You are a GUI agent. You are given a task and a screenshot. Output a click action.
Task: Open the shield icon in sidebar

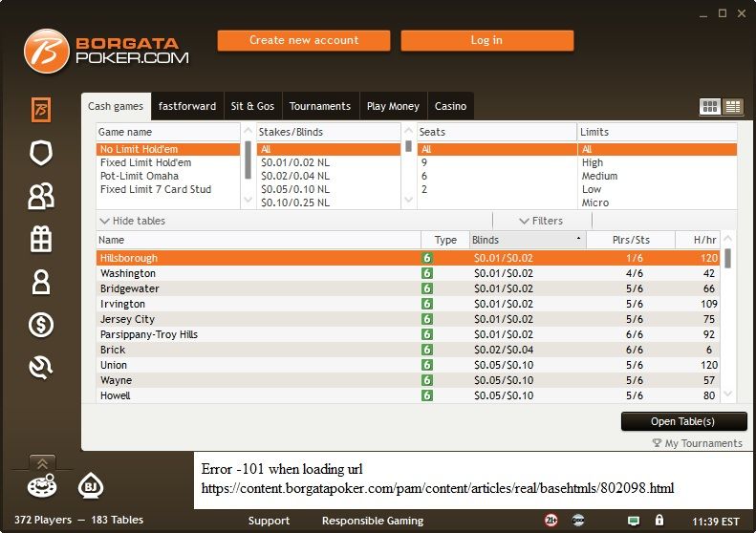(x=41, y=153)
